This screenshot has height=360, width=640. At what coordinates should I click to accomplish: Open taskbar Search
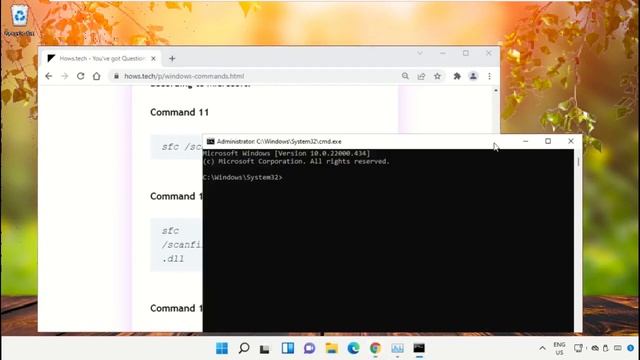click(244, 348)
